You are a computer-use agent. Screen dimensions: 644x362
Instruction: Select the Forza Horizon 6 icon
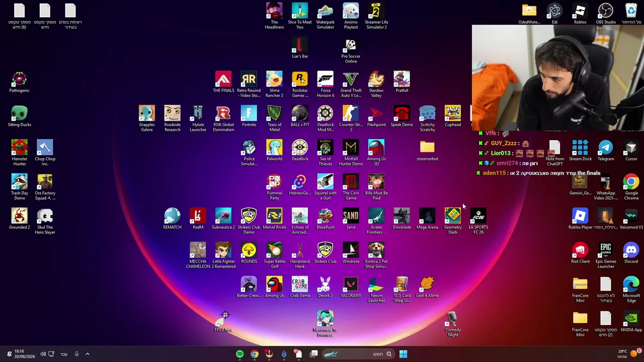(x=326, y=84)
